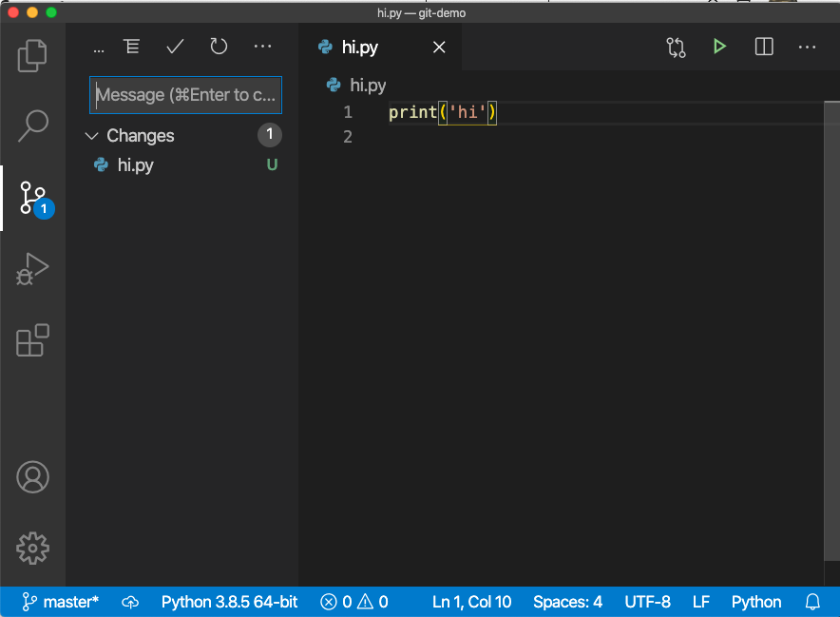Viewport: 840px width, 617px height.
Task: Close the hi.py tab
Action: pyautogui.click(x=439, y=48)
